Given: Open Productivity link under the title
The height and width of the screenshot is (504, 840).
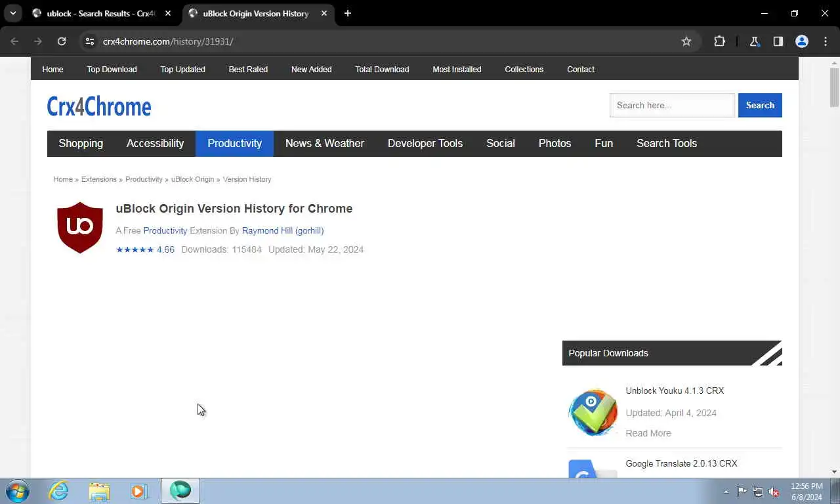Looking at the screenshot, I should [x=165, y=230].
